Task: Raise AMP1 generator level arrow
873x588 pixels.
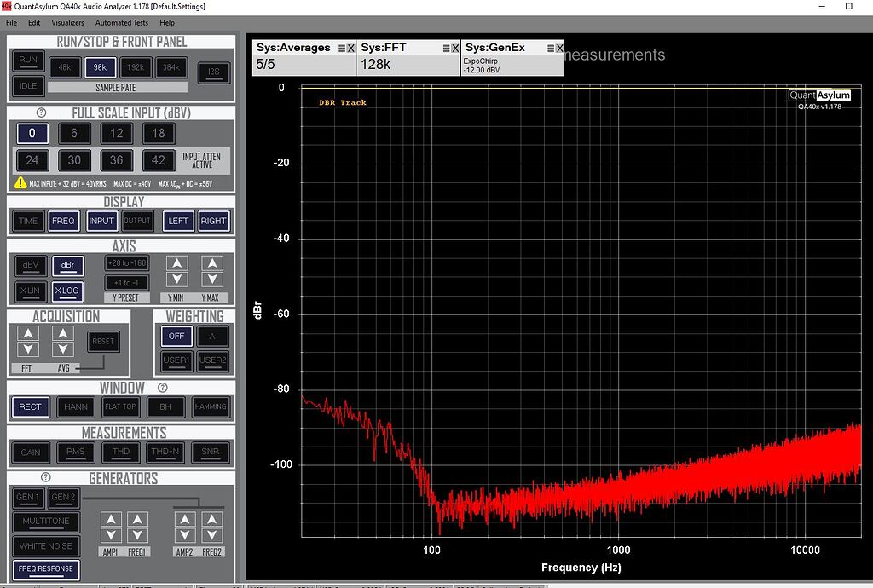Action: coord(111,519)
